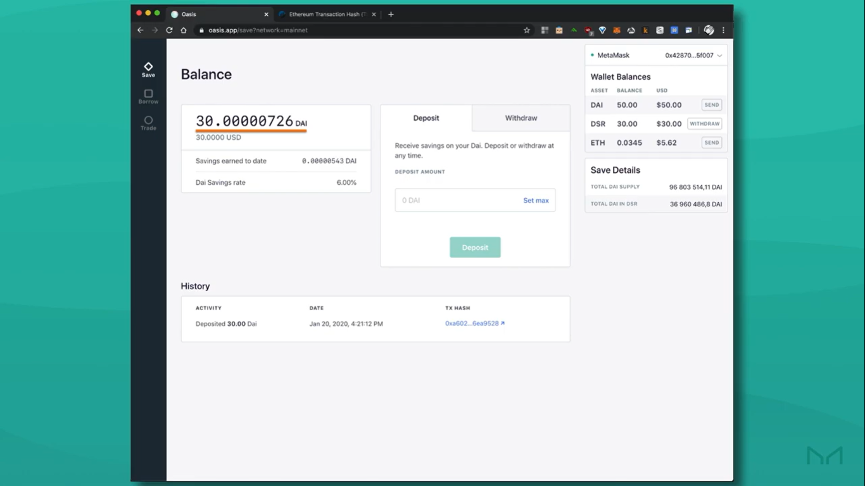Click Withdraw button in DSR wallet row
Screen dimensions: 866x487
[704, 124]
